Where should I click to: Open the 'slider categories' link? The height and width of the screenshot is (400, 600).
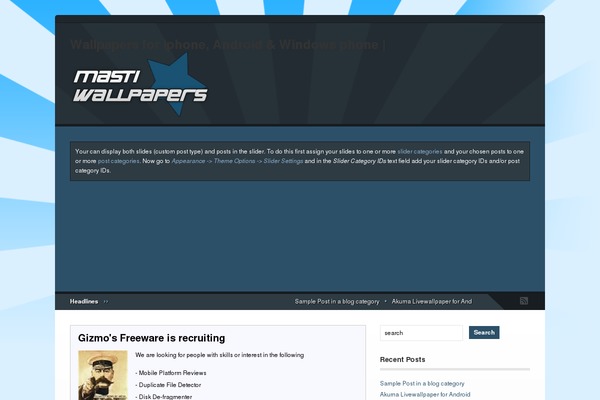point(420,152)
